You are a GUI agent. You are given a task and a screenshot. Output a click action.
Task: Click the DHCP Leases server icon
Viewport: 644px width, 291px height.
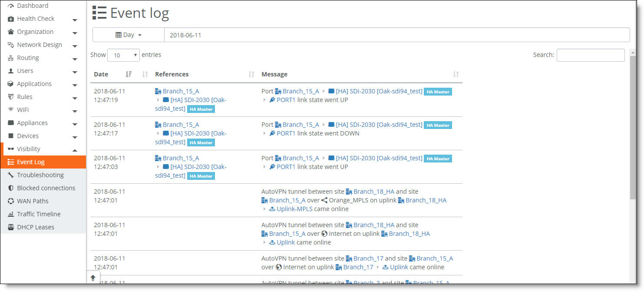pos(11,227)
